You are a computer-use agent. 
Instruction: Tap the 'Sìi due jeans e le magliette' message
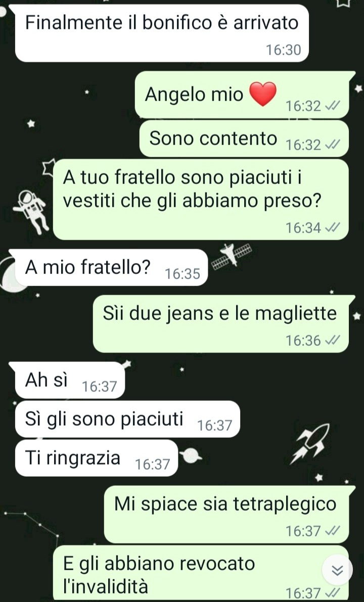tap(221, 323)
